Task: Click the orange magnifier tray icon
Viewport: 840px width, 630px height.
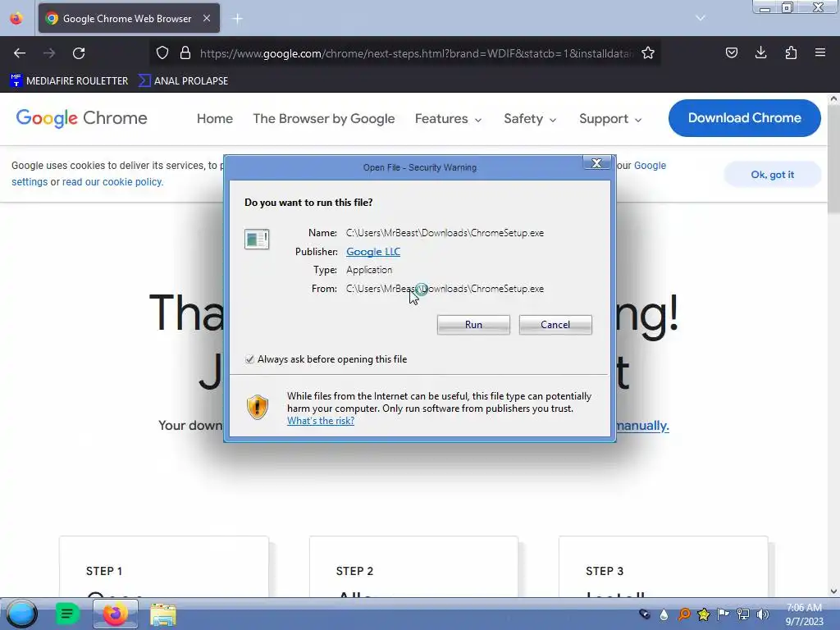Action: point(684,614)
